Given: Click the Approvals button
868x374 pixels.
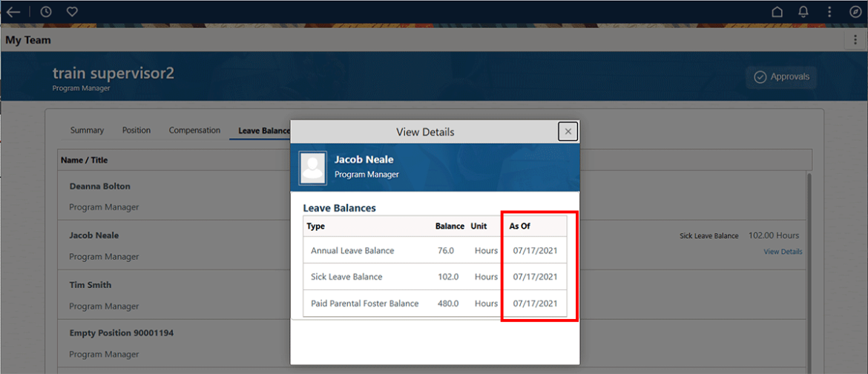Looking at the screenshot, I should (781, 77).
